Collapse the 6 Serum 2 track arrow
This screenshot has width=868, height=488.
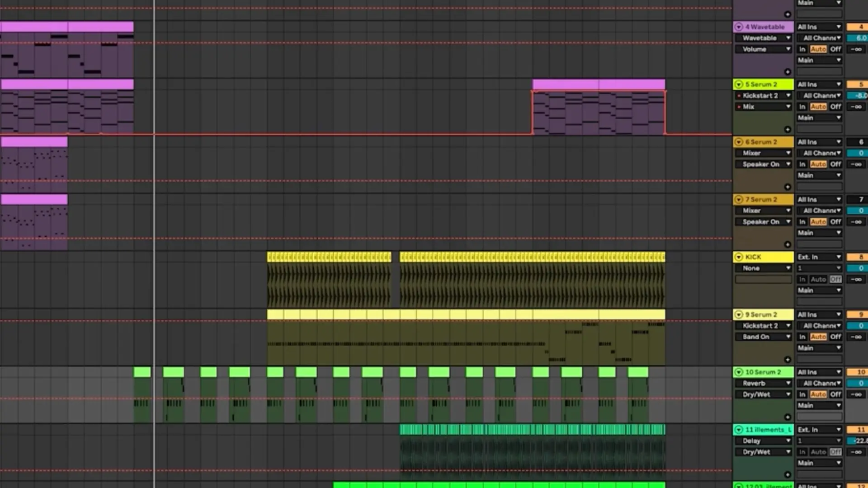pyautogui.click(x=739, y=142)
